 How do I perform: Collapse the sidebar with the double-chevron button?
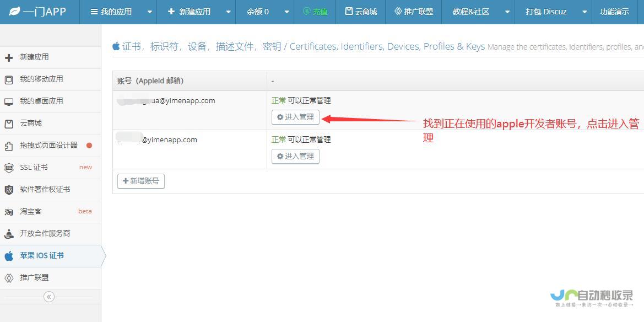tap(49, 297)
